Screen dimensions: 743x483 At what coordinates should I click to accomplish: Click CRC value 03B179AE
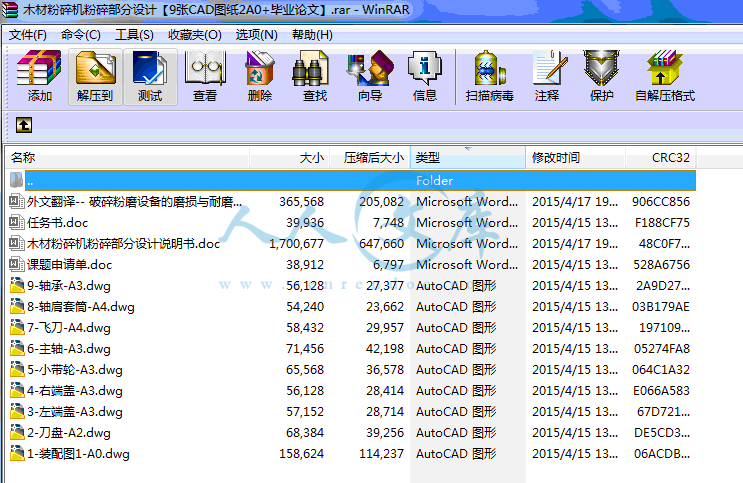click(x=661, y=307)
